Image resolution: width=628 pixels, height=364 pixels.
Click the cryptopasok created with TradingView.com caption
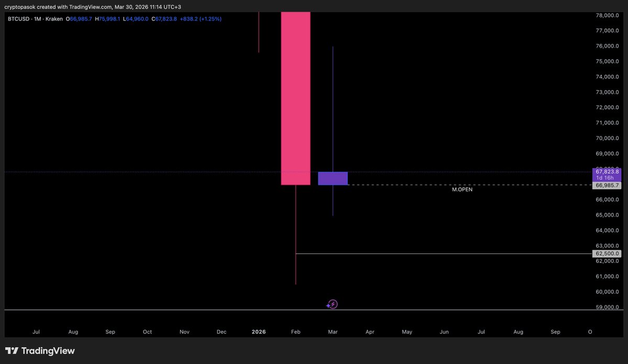(93, 7)
